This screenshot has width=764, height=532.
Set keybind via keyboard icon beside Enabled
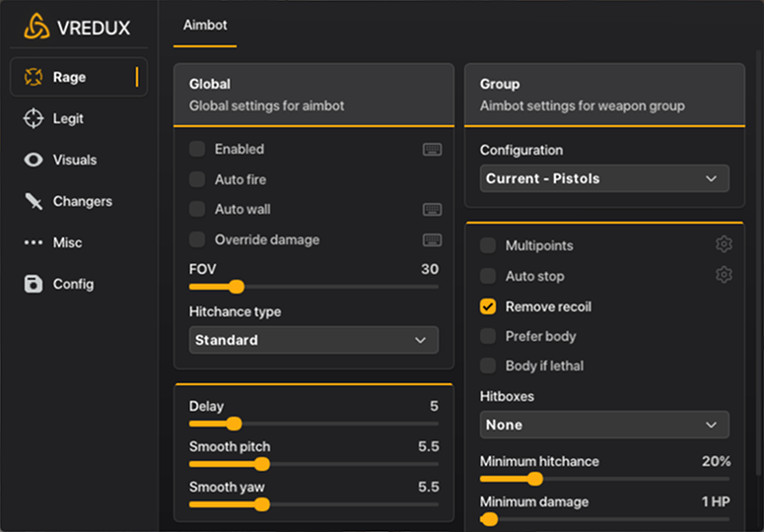tap(431, 149)
